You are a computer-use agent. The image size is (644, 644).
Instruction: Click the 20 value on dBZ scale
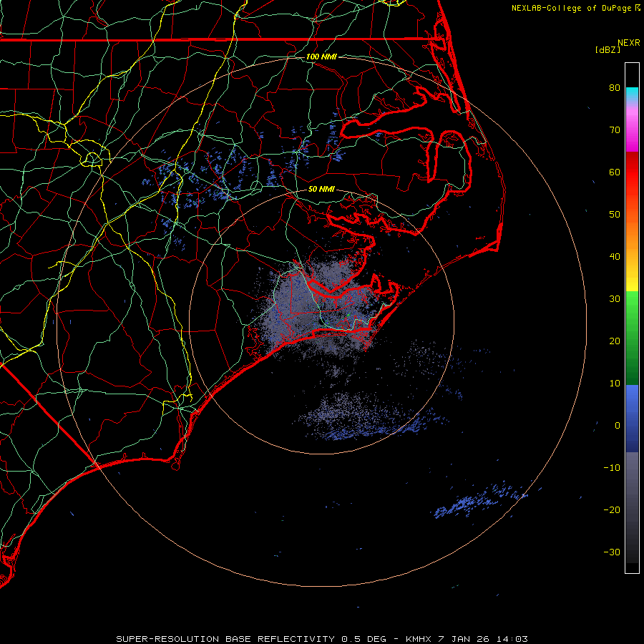click(615, 341)
